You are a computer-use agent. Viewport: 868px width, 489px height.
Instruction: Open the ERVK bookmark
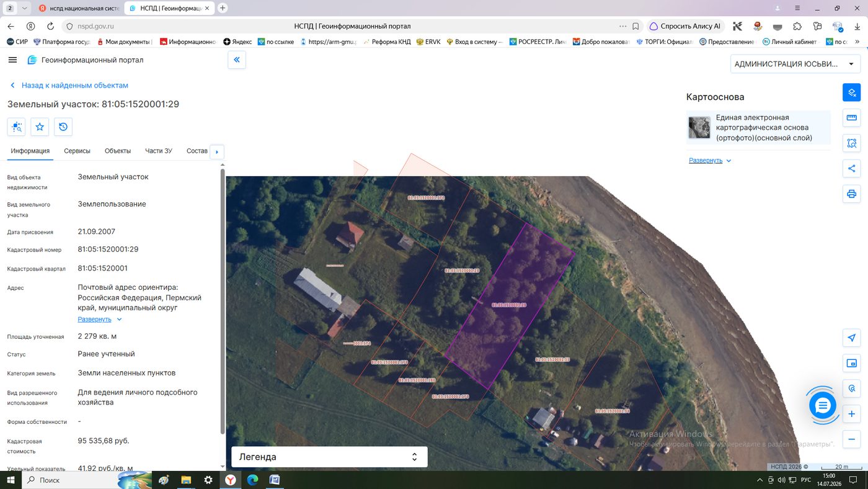point(428,42)
